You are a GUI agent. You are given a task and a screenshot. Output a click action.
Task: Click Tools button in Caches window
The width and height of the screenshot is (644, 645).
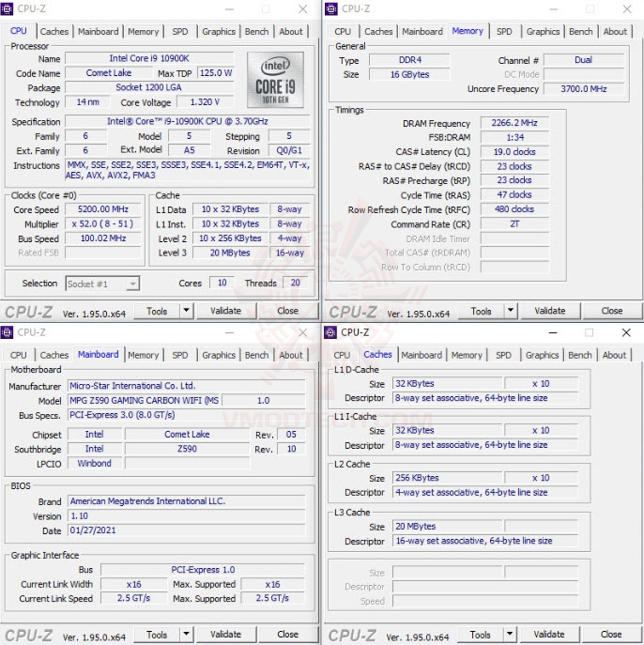(480, 635)
